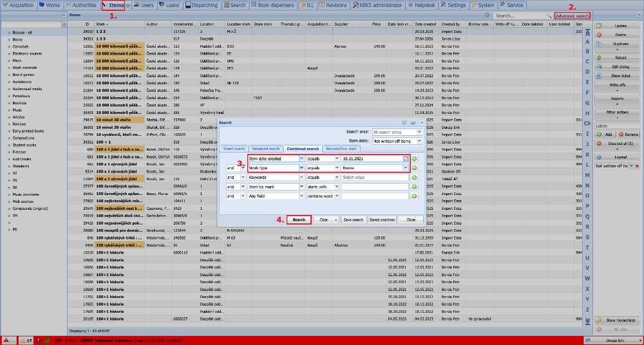Click info icon beside top search box

487,15
